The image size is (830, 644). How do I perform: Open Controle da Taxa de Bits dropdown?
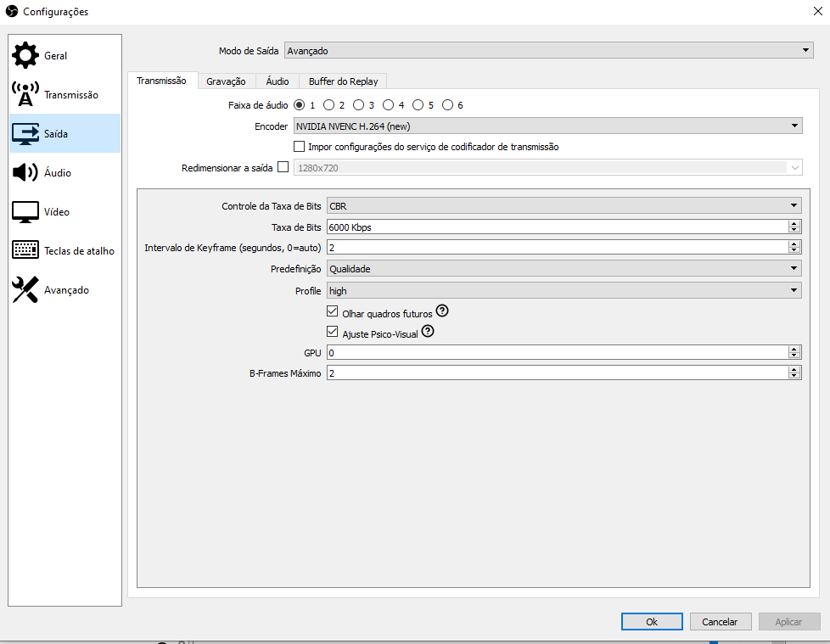[x=564, y=206]
